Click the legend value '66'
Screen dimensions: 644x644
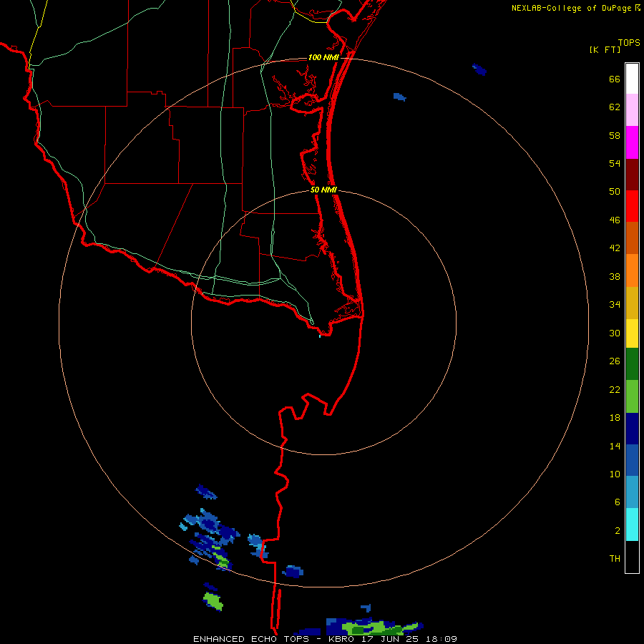(x=615, y=79)
